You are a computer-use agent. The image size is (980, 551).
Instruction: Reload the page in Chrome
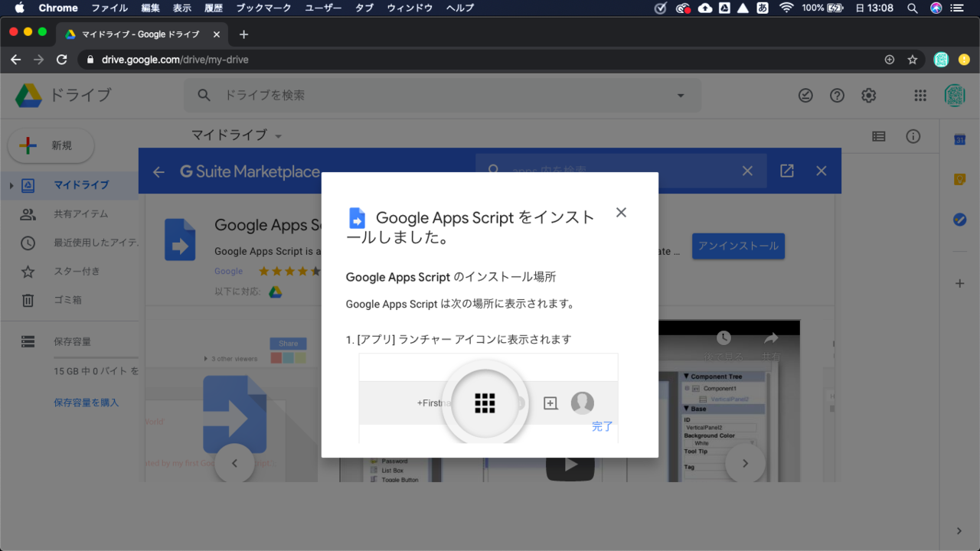pos(61,59)
